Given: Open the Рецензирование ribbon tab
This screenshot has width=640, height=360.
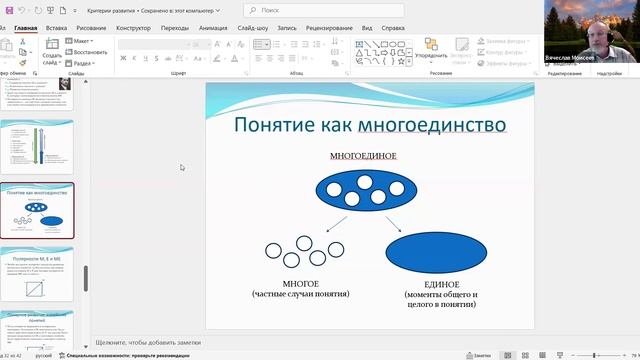Looking at the screenshot, I should tap(329, 28).
